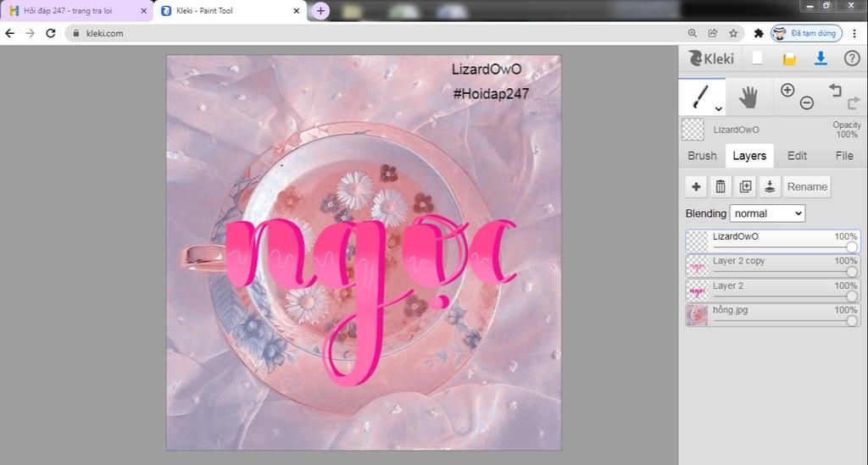
Task: Zoom in with the plus magnifier
Action: click(787, 90)
